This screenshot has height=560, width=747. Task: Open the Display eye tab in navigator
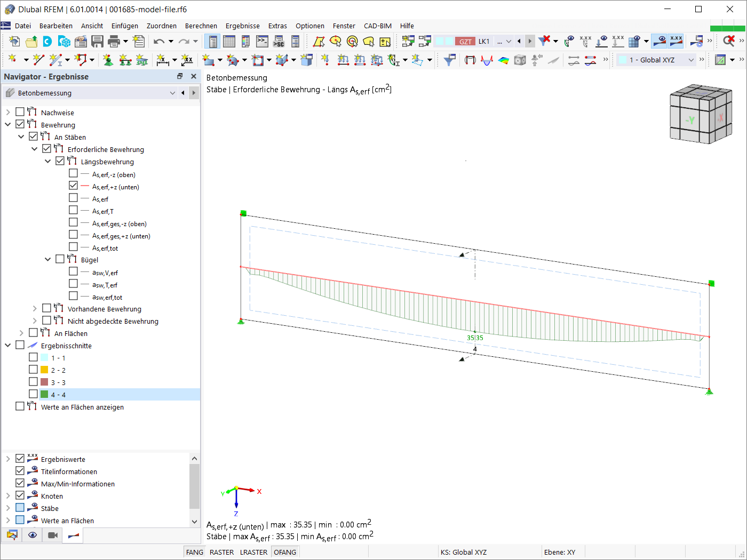tap(33, 535)
